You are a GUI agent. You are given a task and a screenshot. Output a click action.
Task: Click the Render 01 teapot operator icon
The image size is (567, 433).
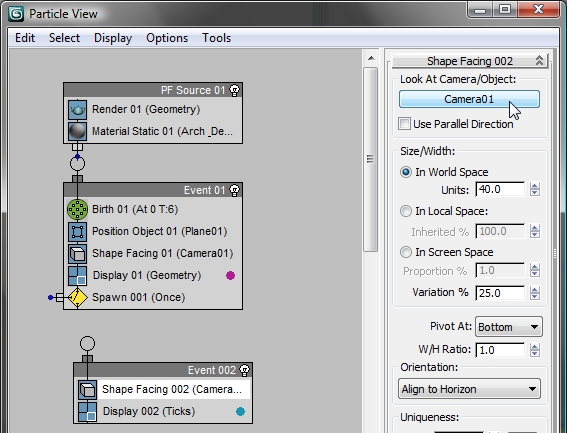[77, 110]
